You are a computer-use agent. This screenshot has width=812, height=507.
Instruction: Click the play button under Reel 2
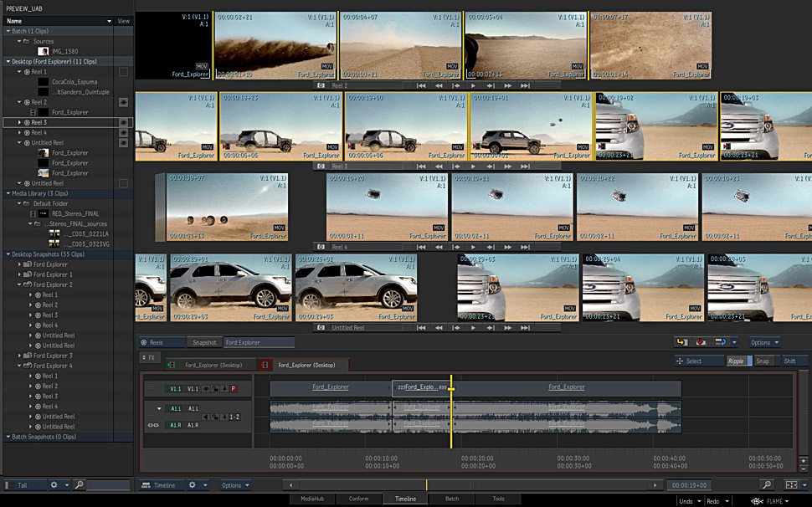click(473, 85)
